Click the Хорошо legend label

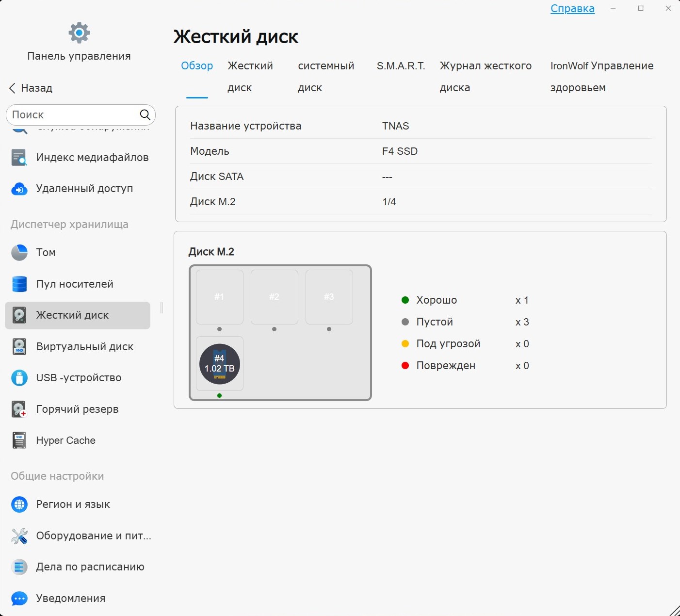(x=437, y=300)
